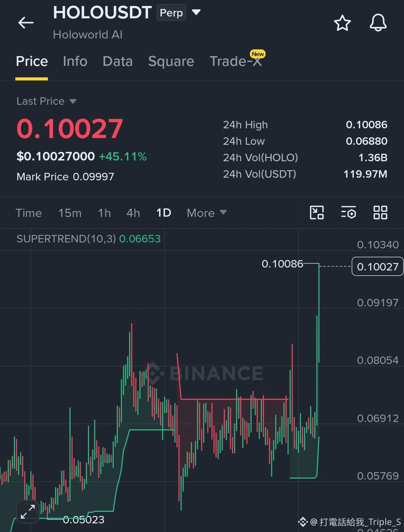
Task: Tap the 0.08054 price axis label
Action: point(378,360)
